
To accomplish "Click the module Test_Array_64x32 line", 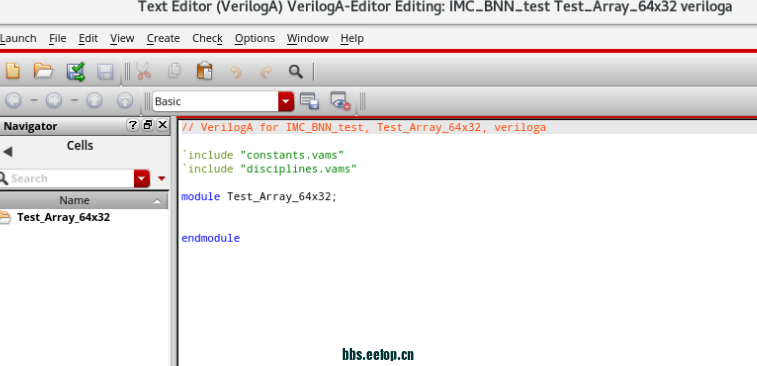I will (259, 197).
